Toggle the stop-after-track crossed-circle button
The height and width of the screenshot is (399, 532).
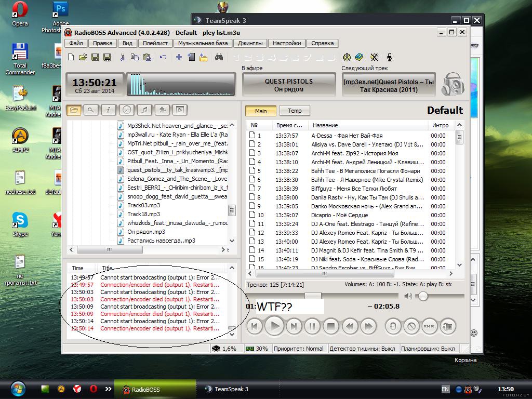[411, 326]
